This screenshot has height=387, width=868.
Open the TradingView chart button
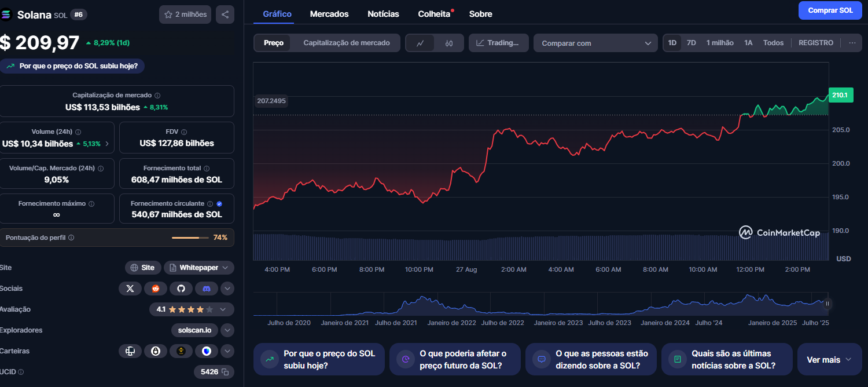[498, 43]
